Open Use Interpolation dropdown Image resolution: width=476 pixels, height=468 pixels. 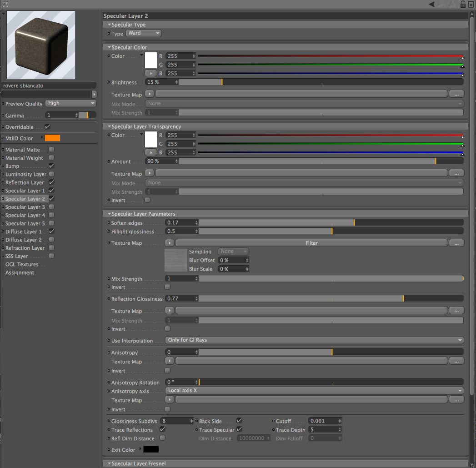pos(315,340)
